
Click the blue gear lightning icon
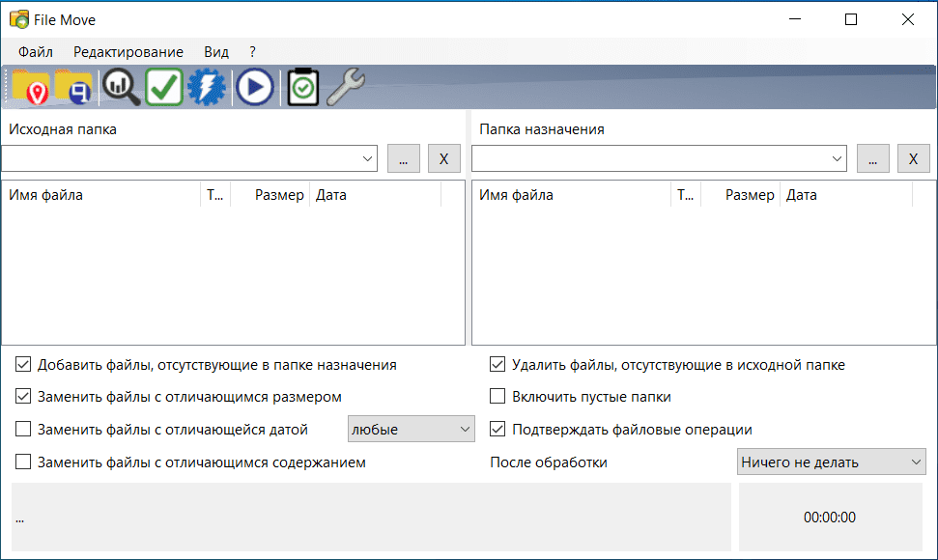tap(207, 88)
